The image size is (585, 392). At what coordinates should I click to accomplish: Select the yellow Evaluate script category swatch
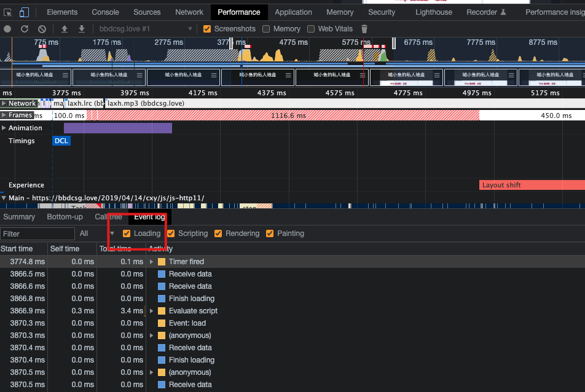162,311
